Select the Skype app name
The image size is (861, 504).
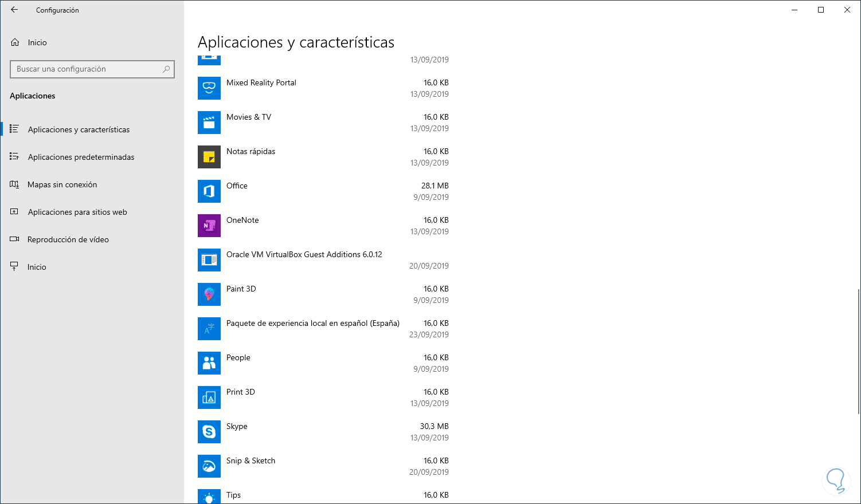237,426
